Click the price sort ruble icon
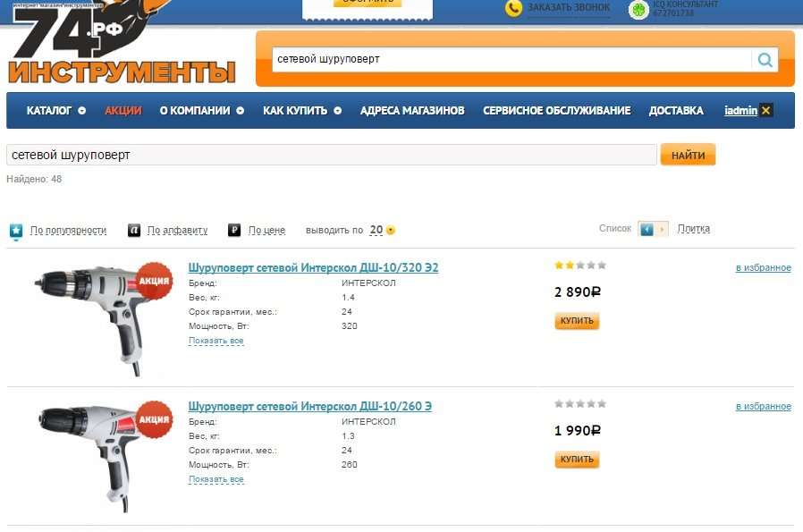803x532 pixels. pos(234,231)
